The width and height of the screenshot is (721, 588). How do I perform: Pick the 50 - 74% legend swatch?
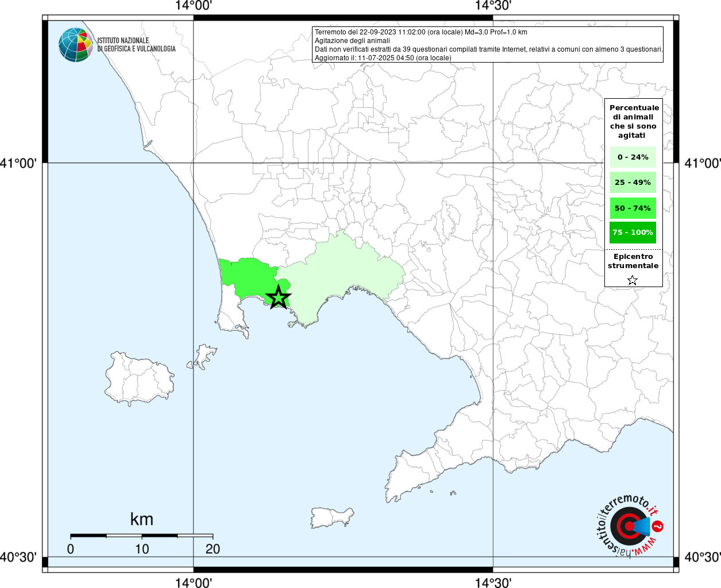[633, 208]
